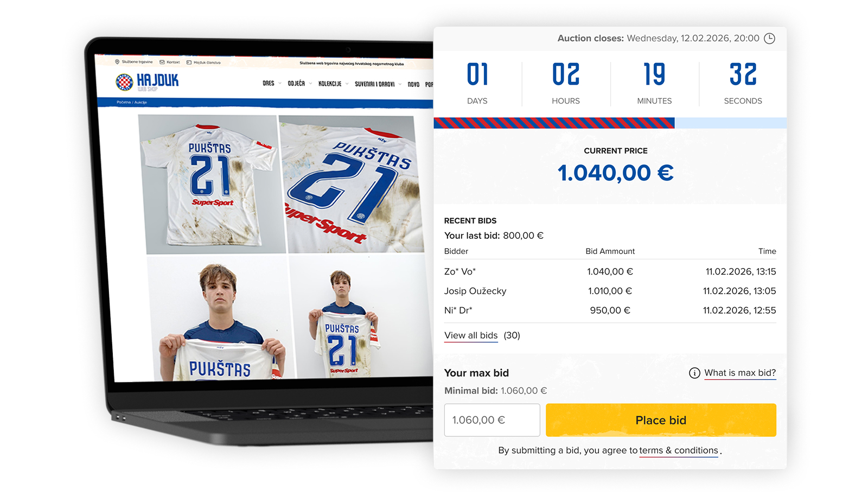868x496 pixels.
Task: Open the What is max bid? link
Action: [x=740, y=373]
